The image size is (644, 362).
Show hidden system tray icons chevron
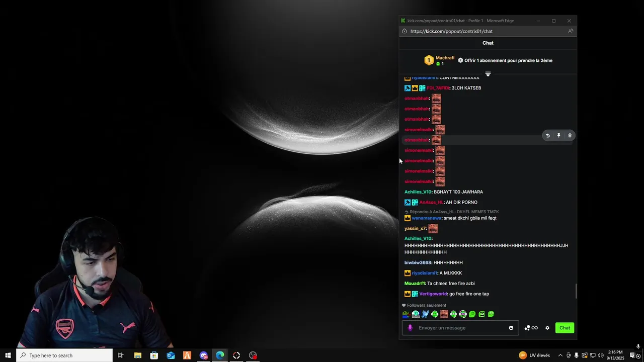click(560, 355)
